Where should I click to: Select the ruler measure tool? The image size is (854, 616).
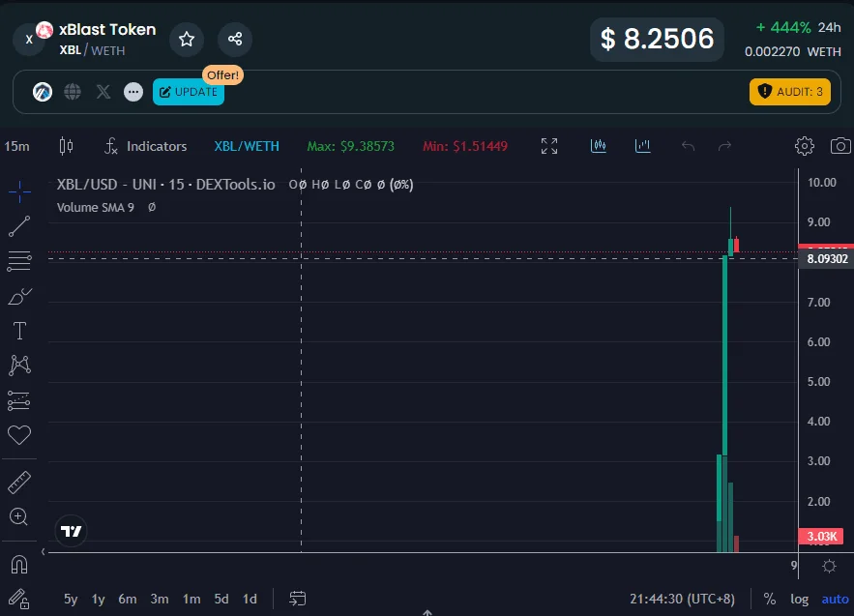[19, 483]
